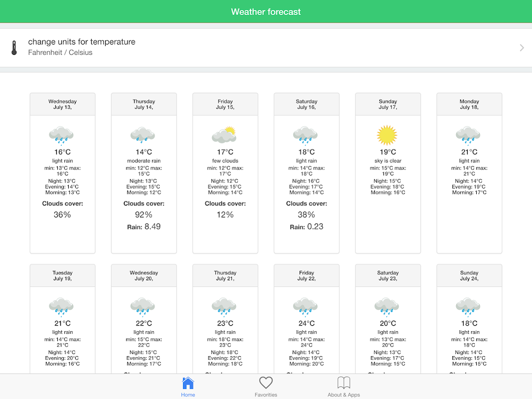Click the 38% clouds cover value
This screenshot has width=532, height=399.
[307, 215]
